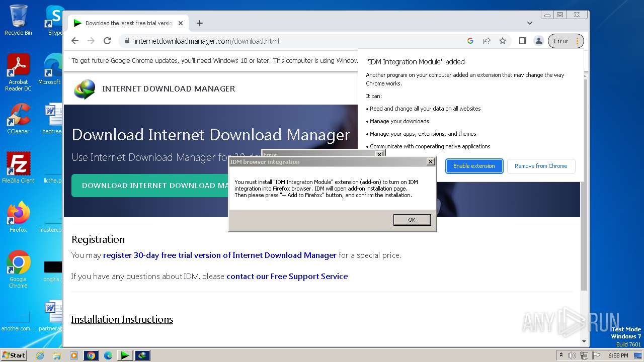Image resolution: width=644 pixels, height=362 pixels.
Task: Close the Download the latest free trial tab
Action: coord(181,23)
